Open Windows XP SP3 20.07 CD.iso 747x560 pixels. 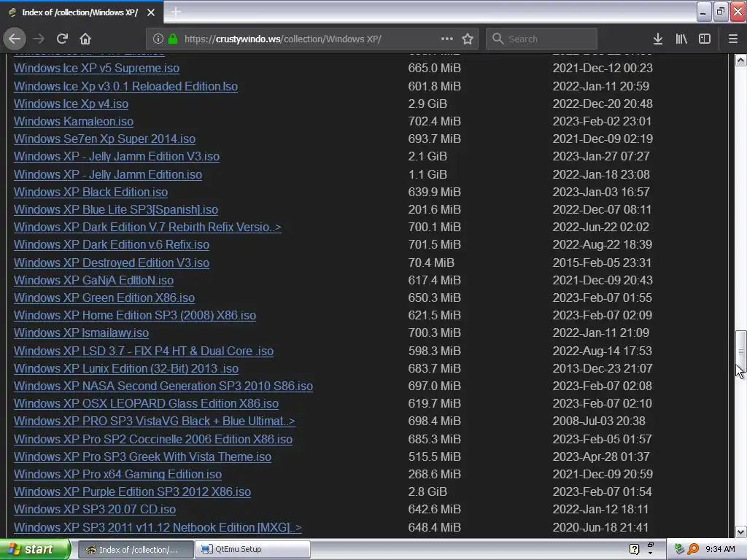pos(95,510)
